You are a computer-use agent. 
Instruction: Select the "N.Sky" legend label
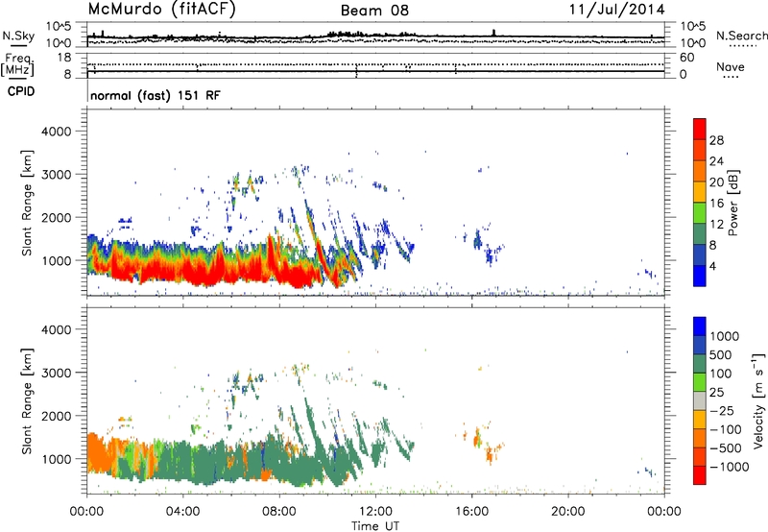click(18, 36)
